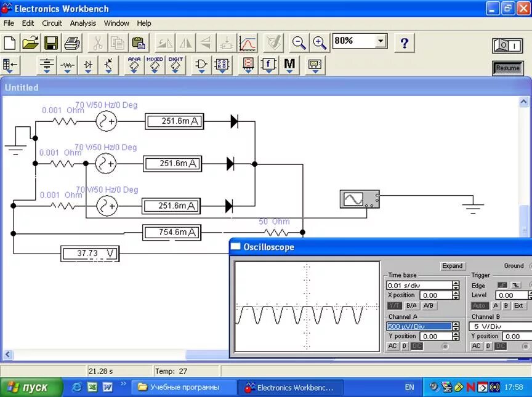
Task: Open a circuit file with Open icon
Action: [31, 43]
